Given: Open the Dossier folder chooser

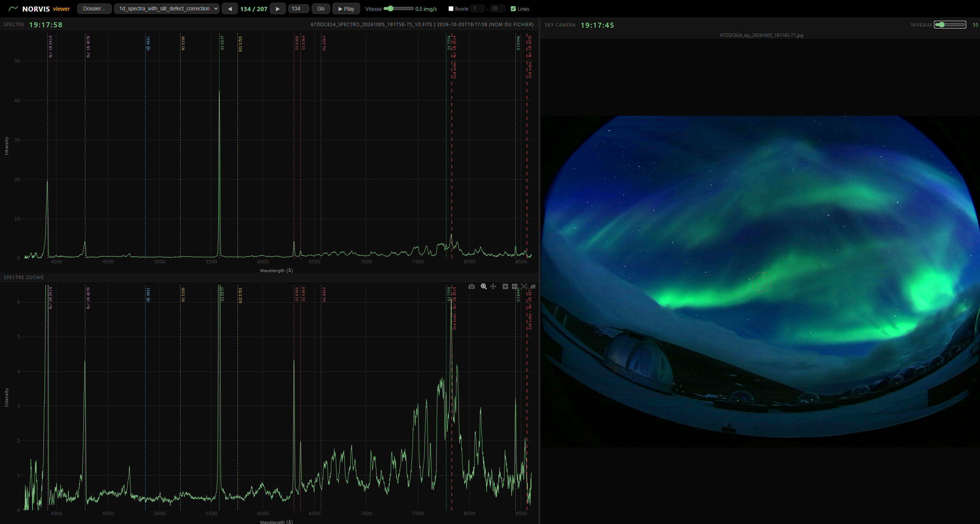Looking at the screenshot, I should pyautogui.click(x=95, y=8).
